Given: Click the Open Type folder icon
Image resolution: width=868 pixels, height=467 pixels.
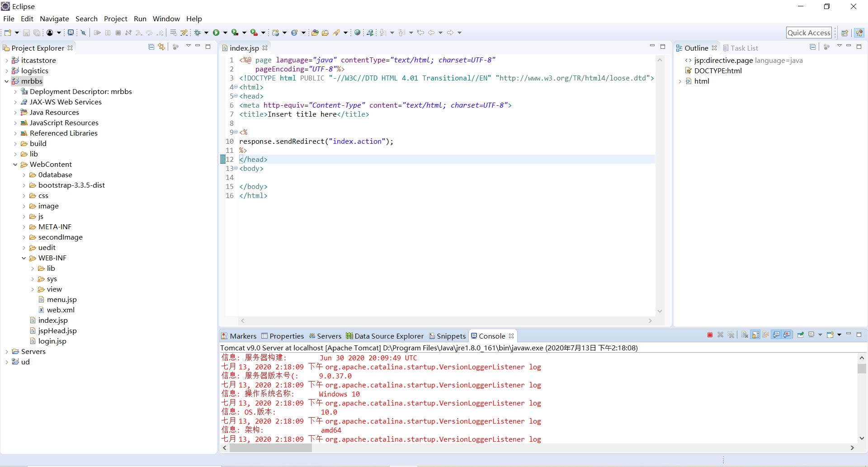Looking at the screenshot, I should tap(315, 33).
